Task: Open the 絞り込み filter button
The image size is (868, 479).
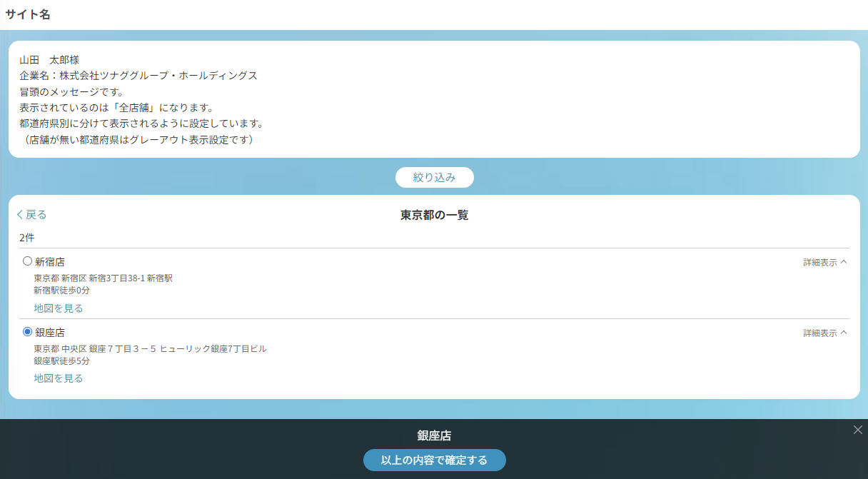Action: click(434, 178)
